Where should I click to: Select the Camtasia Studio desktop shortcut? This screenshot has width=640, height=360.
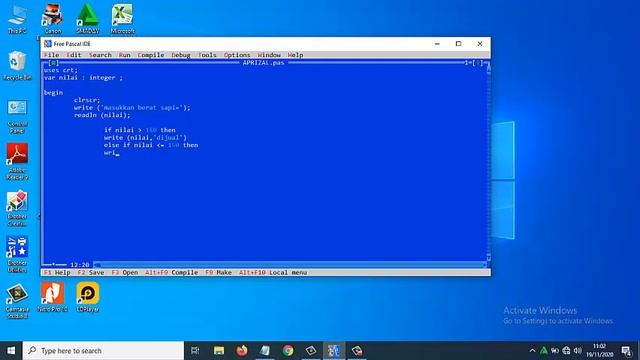[x=17, y=301]
